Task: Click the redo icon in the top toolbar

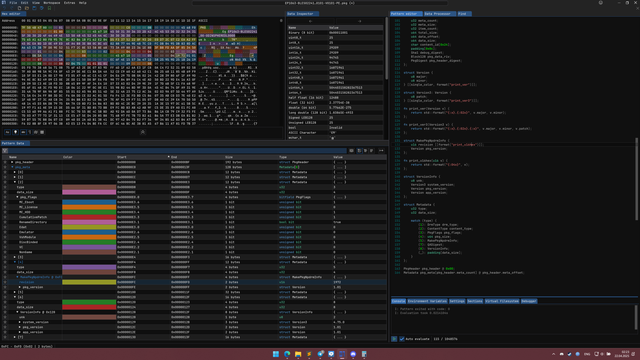Action: tap(11, 8)
